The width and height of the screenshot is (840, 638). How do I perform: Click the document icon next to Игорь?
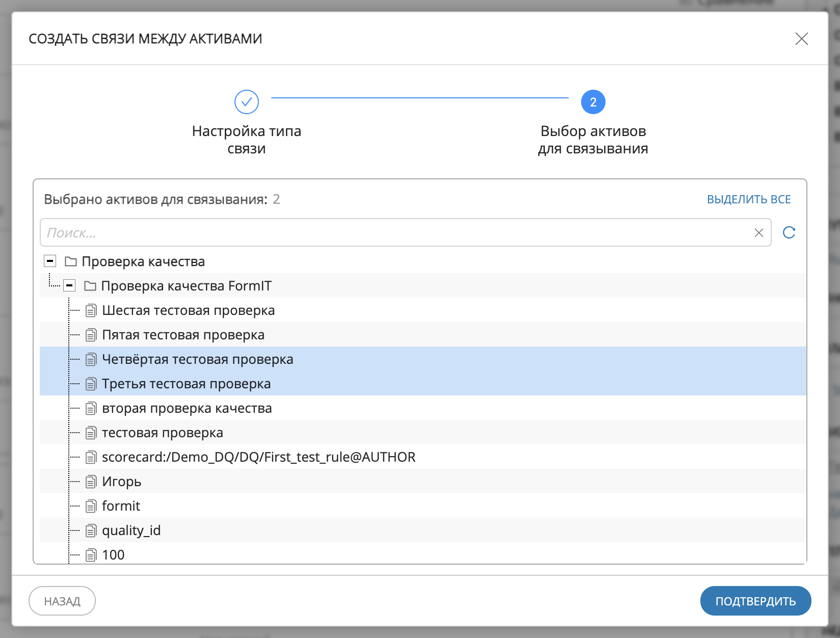(91, 481)
